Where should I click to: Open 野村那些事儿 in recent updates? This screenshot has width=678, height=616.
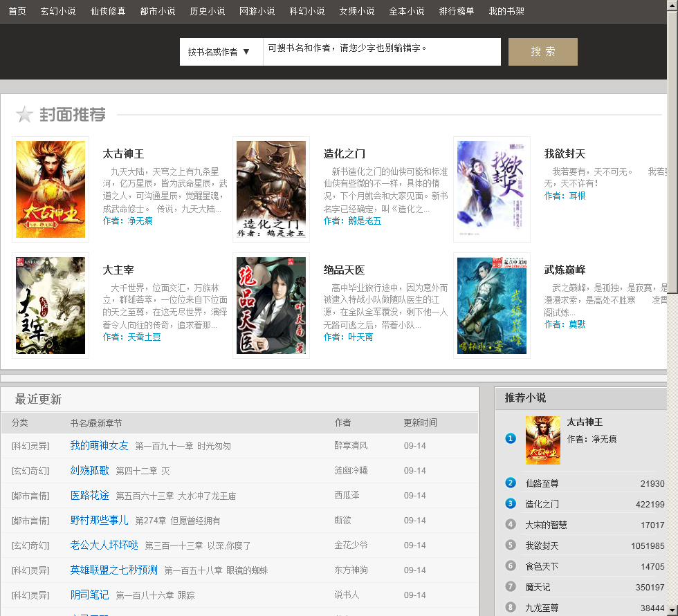[99, 521]
